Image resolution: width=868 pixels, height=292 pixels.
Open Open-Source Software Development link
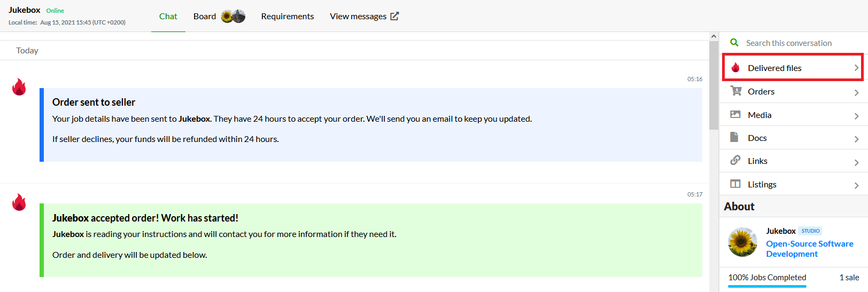click(x=810, y=249)
